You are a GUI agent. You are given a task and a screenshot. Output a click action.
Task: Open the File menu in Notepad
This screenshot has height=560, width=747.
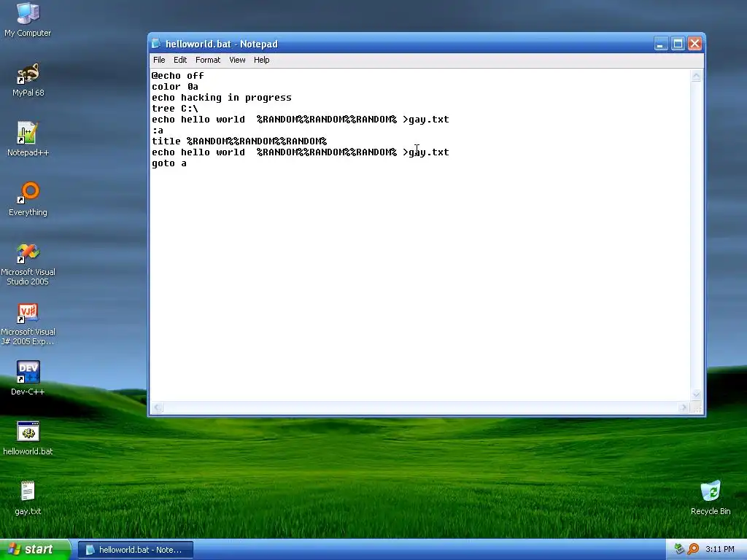[159, 60]
